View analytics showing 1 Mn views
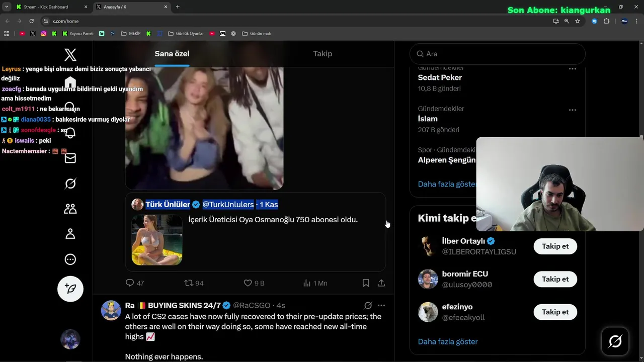644x362 pixels. point(315,283)
